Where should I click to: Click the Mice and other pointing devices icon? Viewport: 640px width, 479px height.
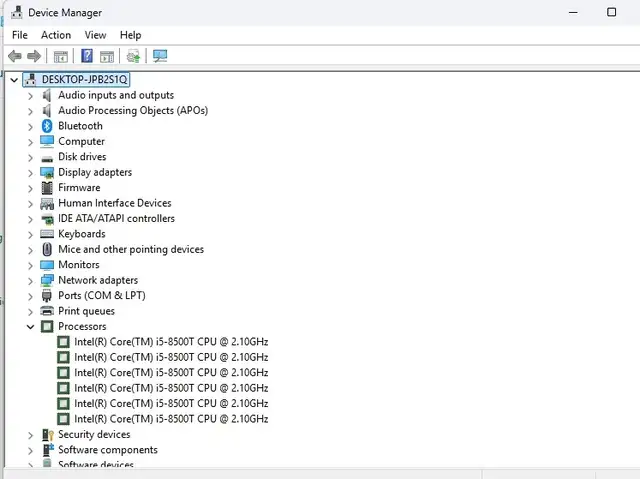(47, 249)
